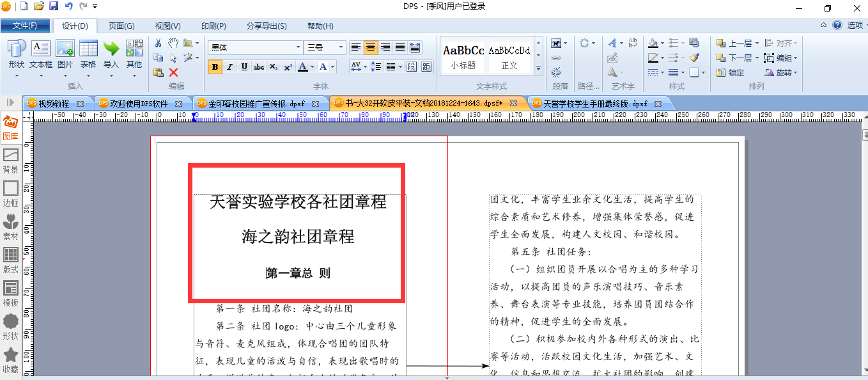Open the 编组 group dropdown
868x380 pixels.
pos(795,58)
